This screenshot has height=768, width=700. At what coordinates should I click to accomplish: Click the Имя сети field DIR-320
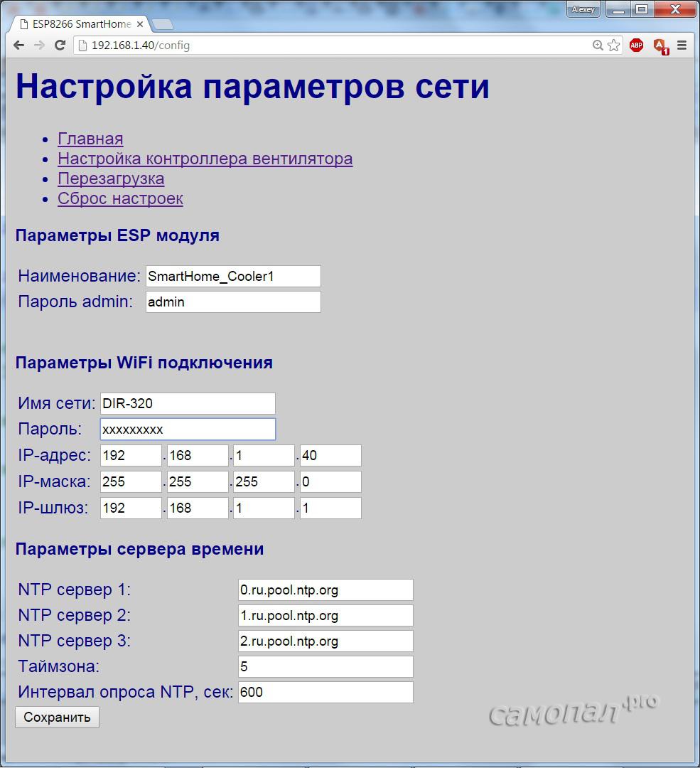point(188,404)
